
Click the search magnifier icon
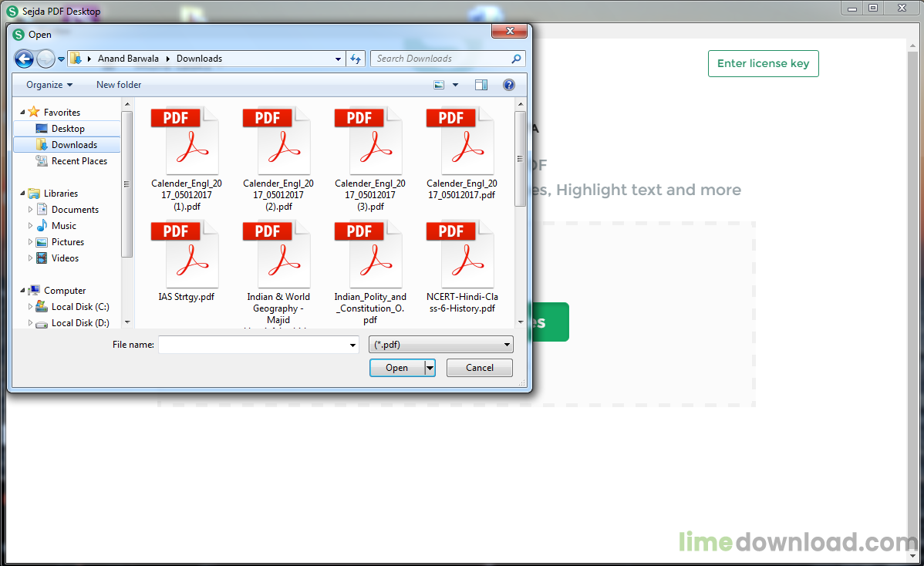516,59
